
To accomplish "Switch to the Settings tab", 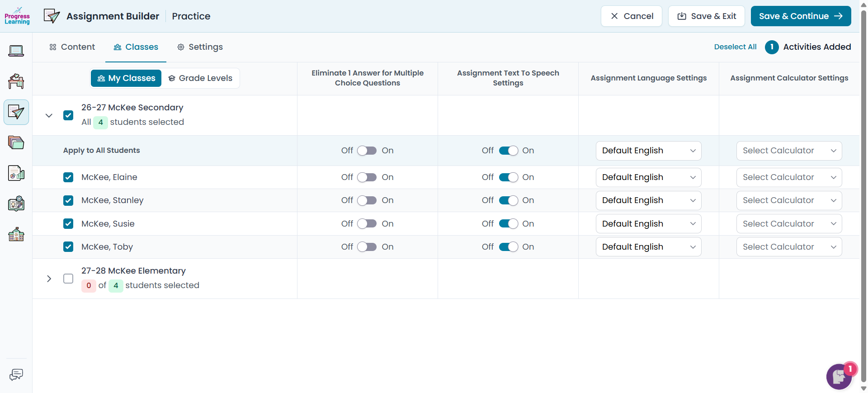I will pyautogui.click(x=200, y=47).
